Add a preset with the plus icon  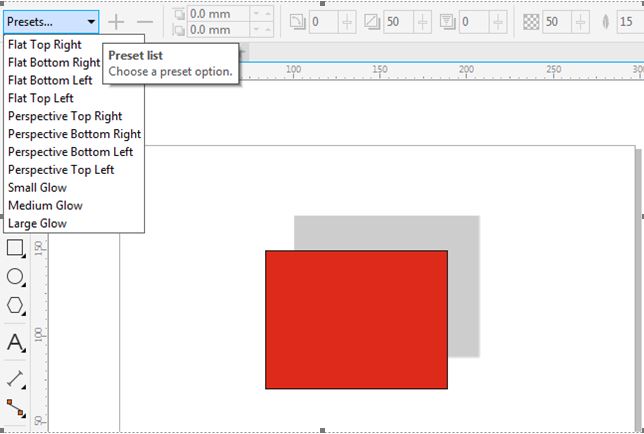[116, 22]
